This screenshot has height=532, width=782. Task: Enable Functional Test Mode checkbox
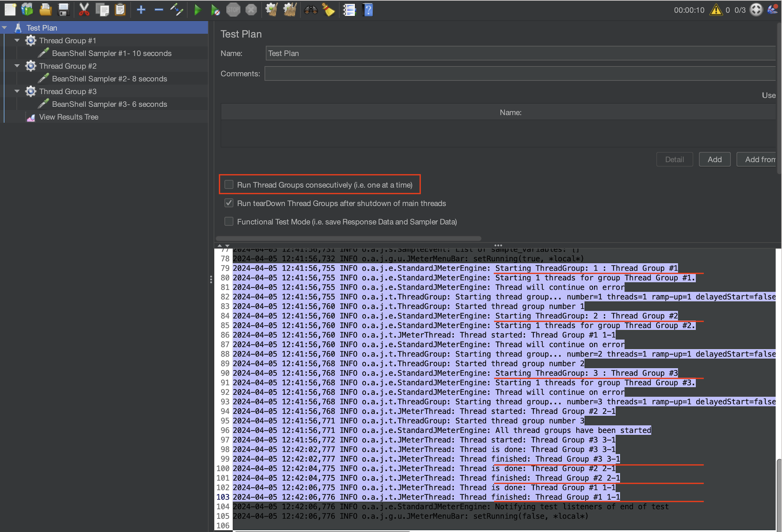(229, 222)
